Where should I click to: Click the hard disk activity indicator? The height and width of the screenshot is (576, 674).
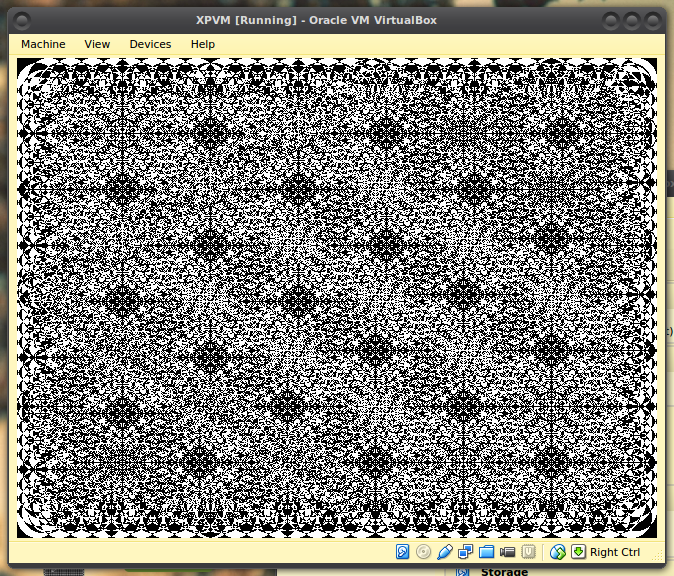pyautogui.click(x=402, y=551)
